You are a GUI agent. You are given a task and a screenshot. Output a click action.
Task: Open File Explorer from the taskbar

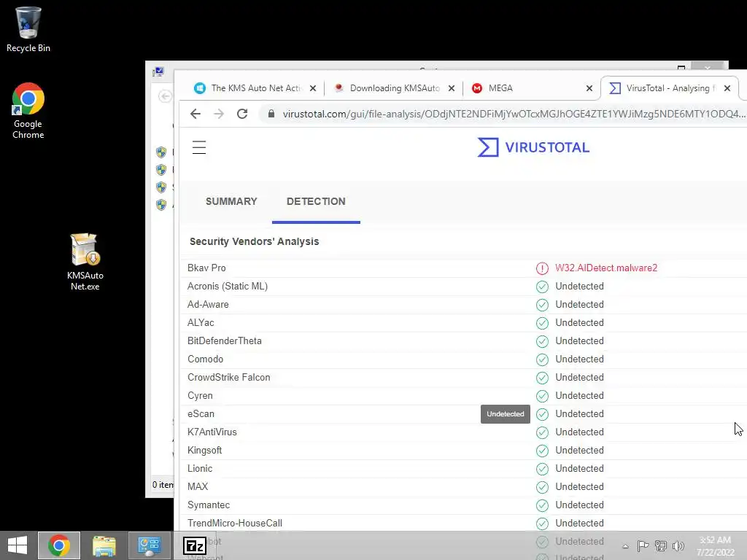pyautogui.click(x=104, y=545)
